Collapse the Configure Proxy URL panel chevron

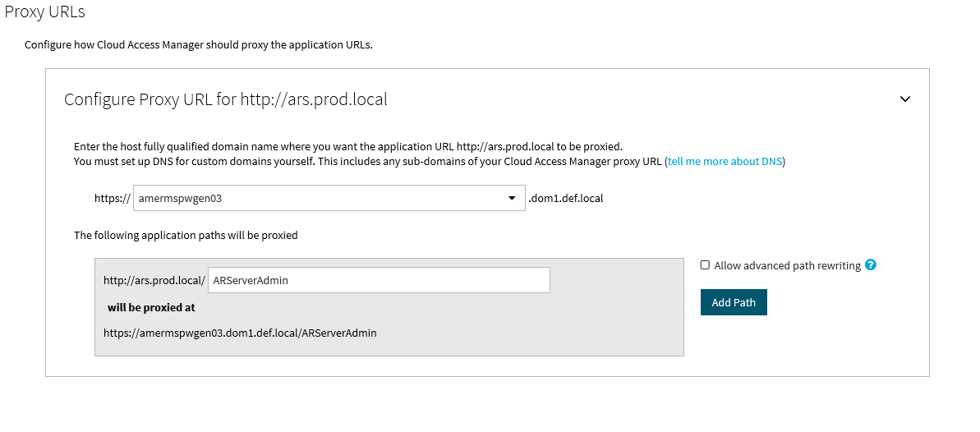(904, 99)
